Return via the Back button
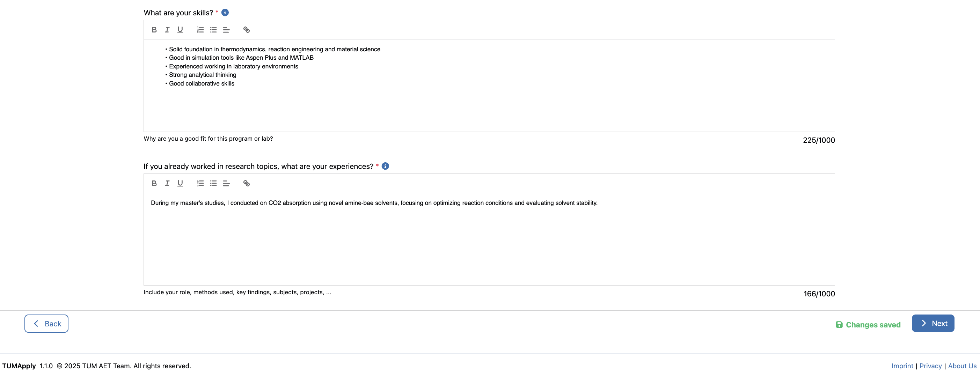 46,324
